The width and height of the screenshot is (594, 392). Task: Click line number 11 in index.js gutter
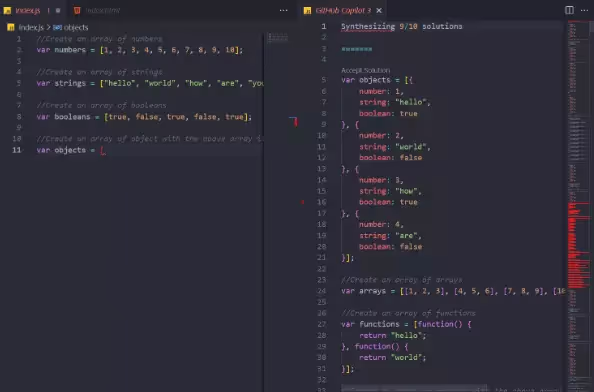point(17,150)
